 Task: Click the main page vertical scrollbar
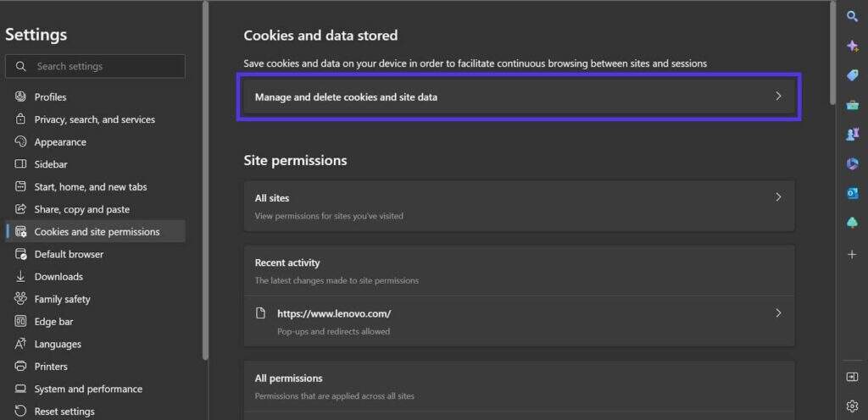[832, 51]
